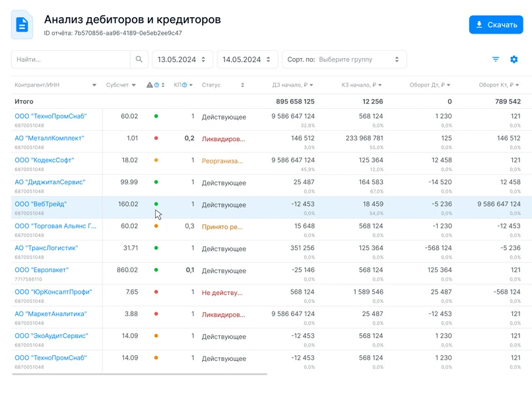The image size is (532, 396).
Task: Click the sort arrow on Субсчет header
Action: pos(134,86)
